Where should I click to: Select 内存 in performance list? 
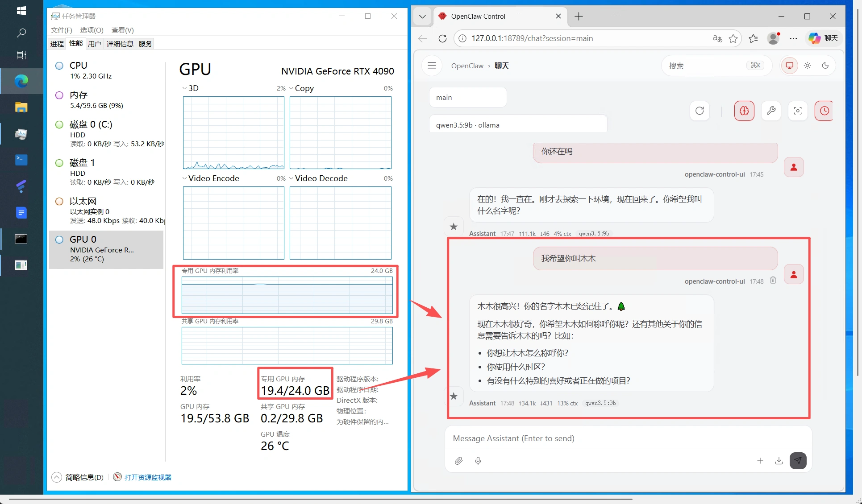[106, 100]
